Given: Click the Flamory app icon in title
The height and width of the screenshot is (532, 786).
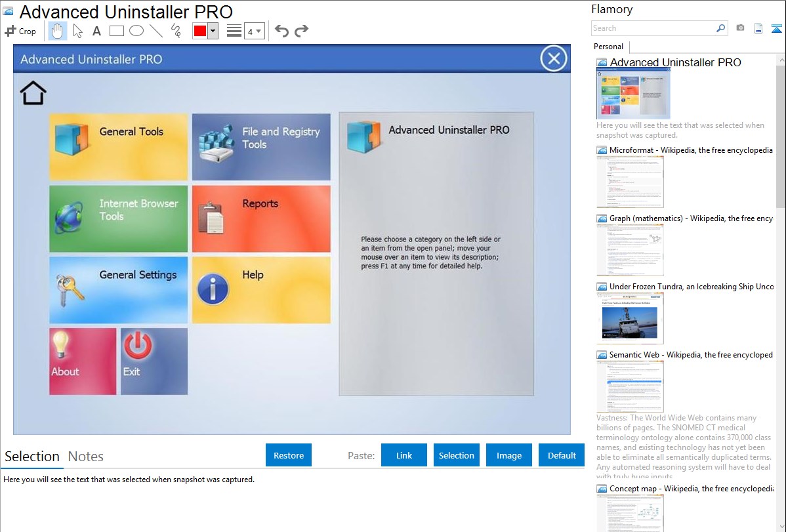Looking at the screenshot, I should click(x=8, y=11).
